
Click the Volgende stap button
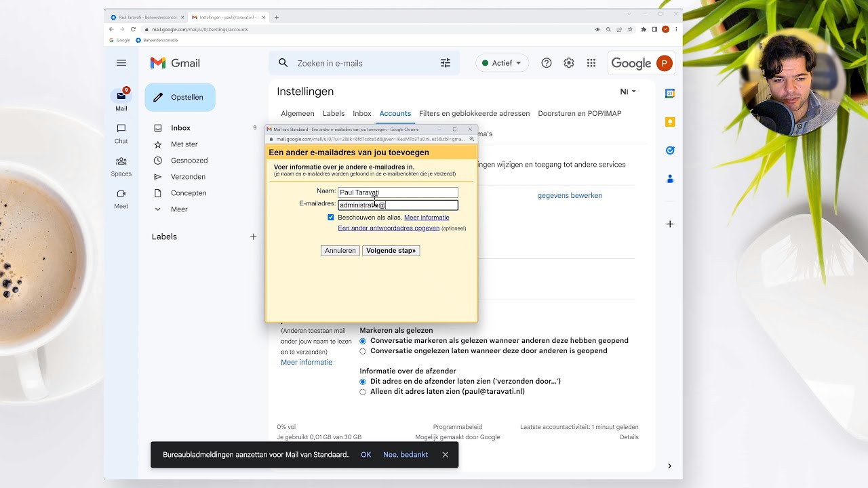[x=391, y=251]
